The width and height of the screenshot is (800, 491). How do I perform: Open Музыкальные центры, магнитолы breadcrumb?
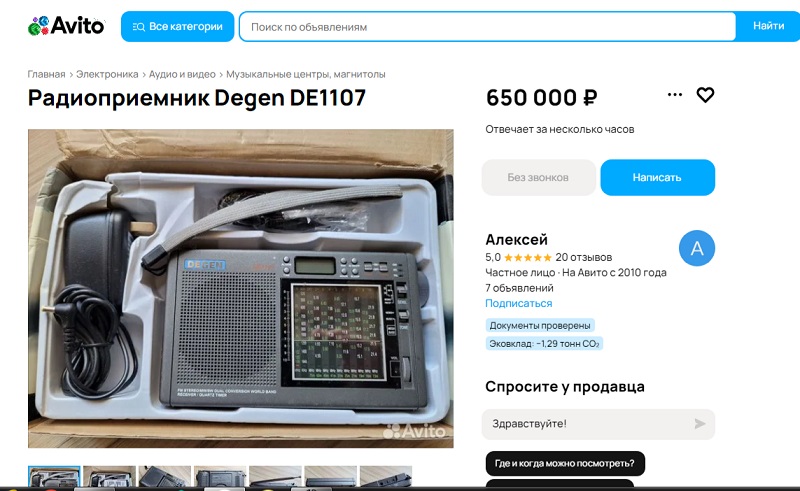pyautogui.click(x=306, y=74)
